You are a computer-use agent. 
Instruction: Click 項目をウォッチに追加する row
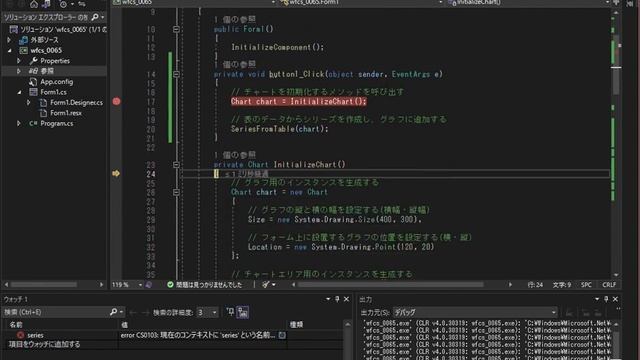44,344
